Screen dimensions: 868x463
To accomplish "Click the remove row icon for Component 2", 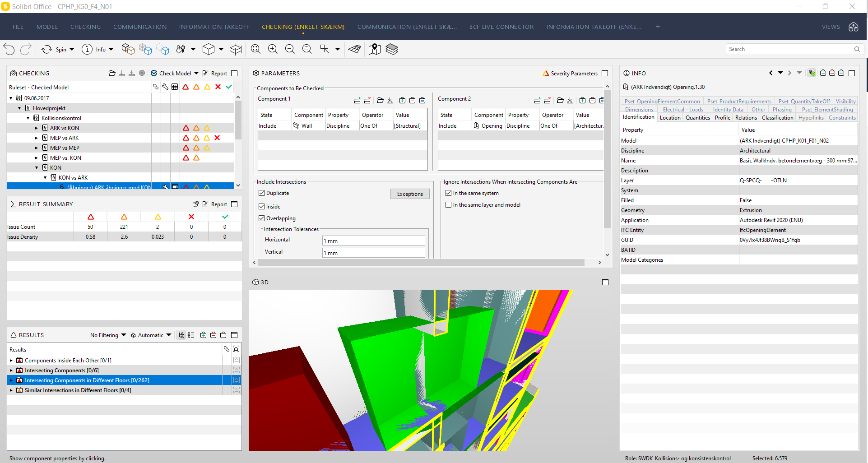I will click(548, 100).
